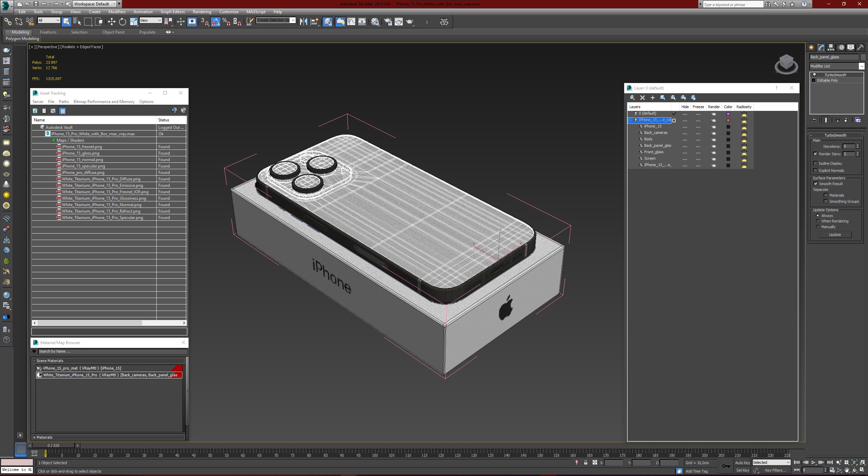Click the Add Time Tag label

[696, 471]
